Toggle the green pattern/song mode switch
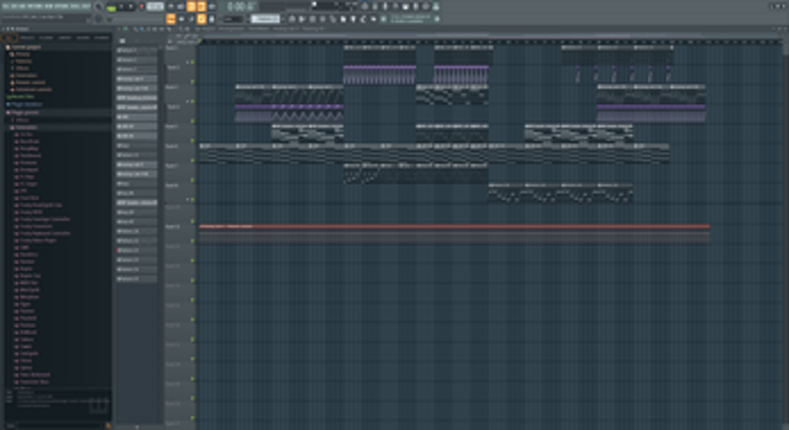 111,7
